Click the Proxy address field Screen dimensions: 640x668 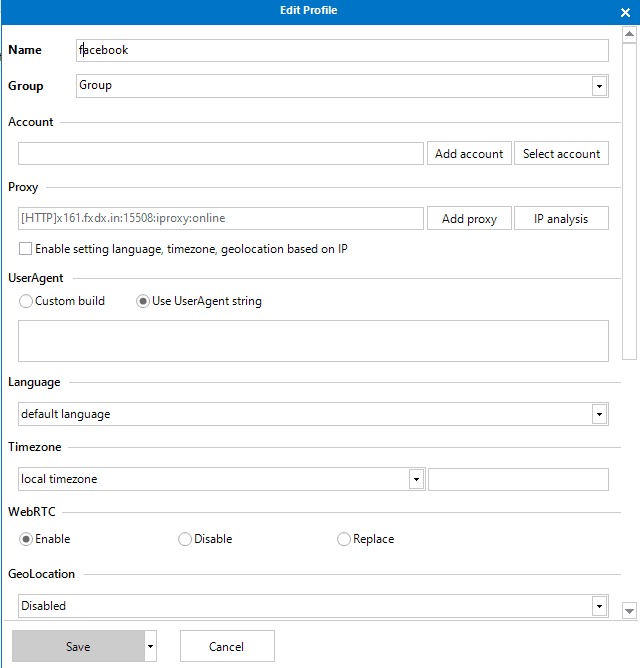(221, 219)
